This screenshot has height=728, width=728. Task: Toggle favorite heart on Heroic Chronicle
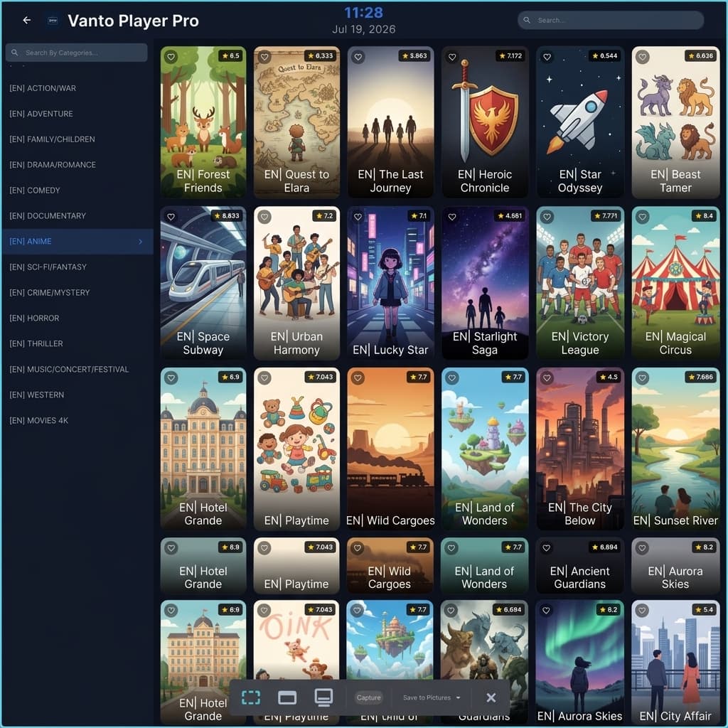click(452, 57)
